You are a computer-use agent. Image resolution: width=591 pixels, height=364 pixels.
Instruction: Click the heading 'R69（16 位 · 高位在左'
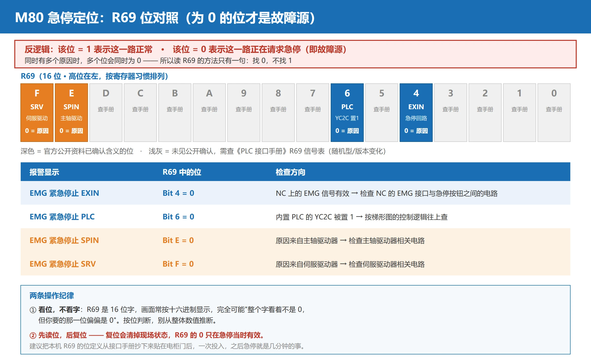pos(59,76)
